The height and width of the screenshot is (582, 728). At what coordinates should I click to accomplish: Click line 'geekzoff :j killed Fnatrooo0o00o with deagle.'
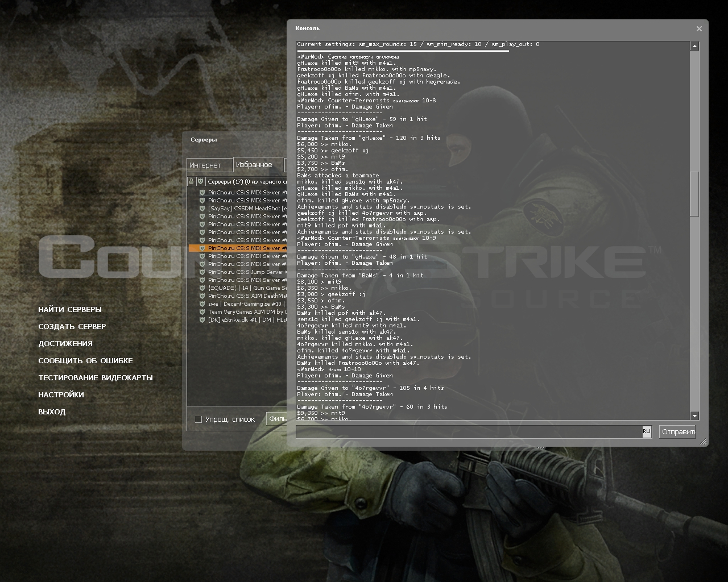click(x=374, y=76)
